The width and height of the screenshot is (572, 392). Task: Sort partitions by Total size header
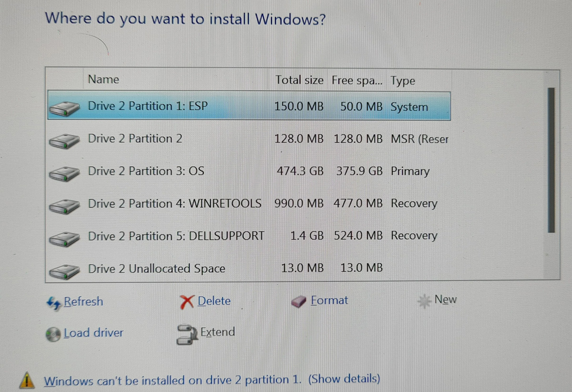tap(299, 80)
